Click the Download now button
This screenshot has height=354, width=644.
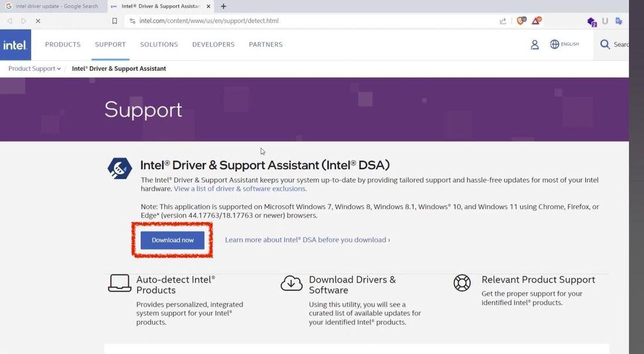[x=172, y=240]
